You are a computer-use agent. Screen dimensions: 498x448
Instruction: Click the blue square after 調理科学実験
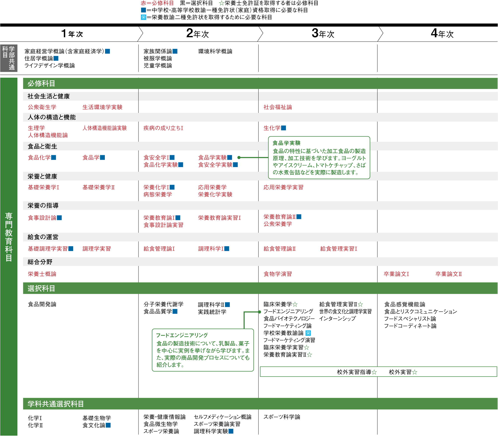[x=231, y=431]
